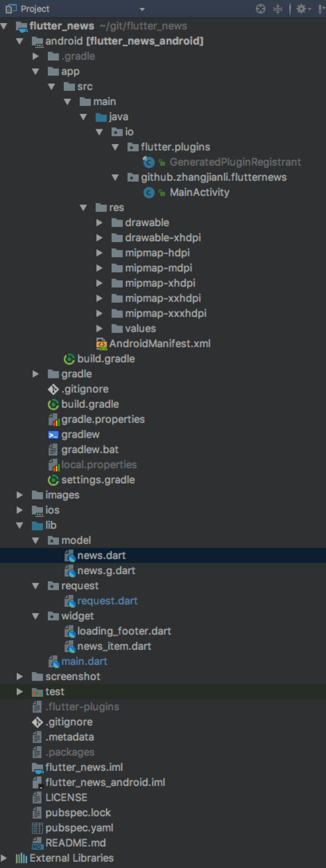The width and height of the screenshot is (326, 868).
Task: Click the local.properties file icon
Action: pos(53,465)
